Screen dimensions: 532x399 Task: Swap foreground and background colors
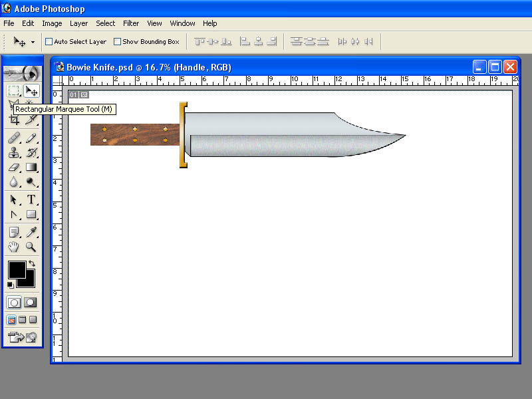32,263
